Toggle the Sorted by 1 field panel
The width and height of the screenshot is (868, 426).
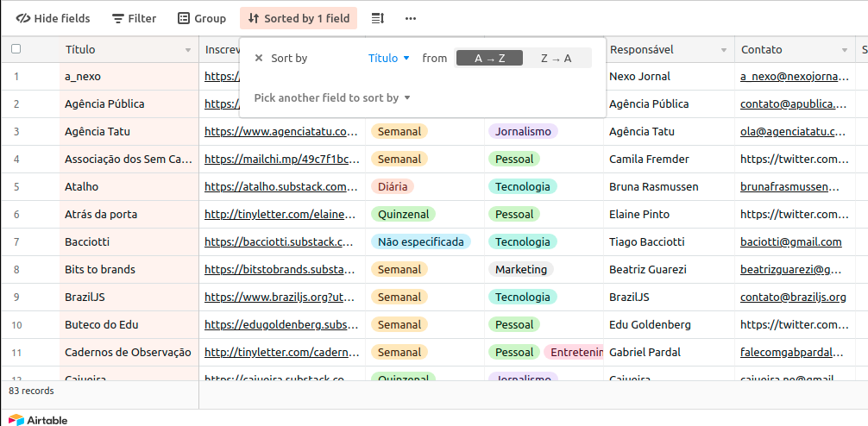click(299, 18)
